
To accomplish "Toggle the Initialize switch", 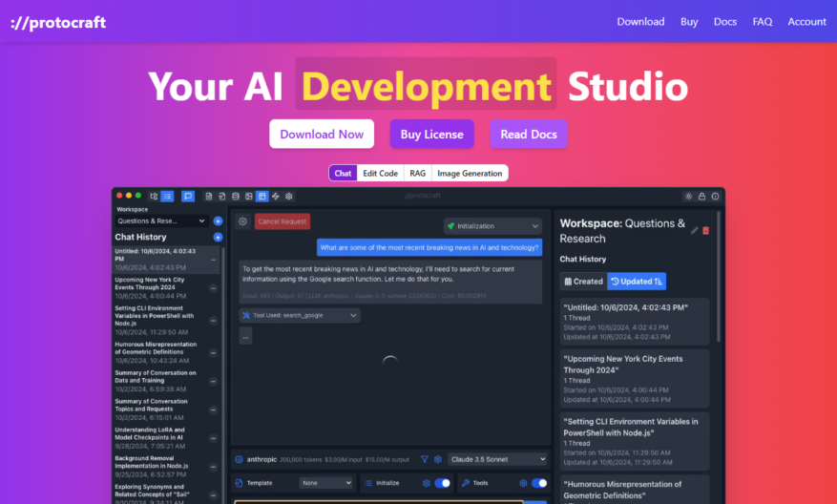I will tap(442, 483).
